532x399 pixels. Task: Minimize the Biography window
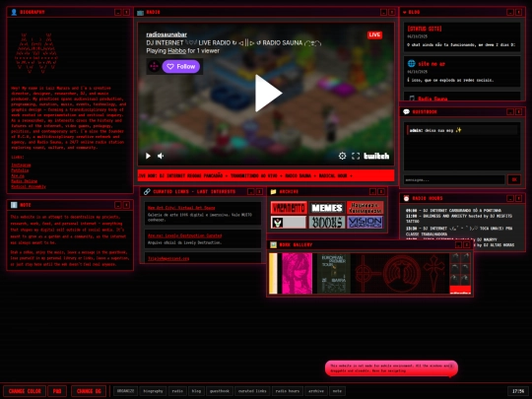[118, 12]
